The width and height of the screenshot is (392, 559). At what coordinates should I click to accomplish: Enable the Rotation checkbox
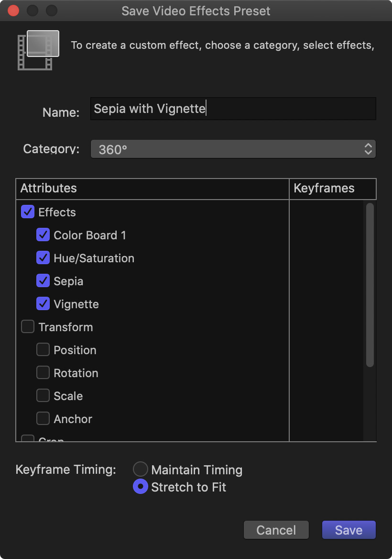click(x=43, y=373)
